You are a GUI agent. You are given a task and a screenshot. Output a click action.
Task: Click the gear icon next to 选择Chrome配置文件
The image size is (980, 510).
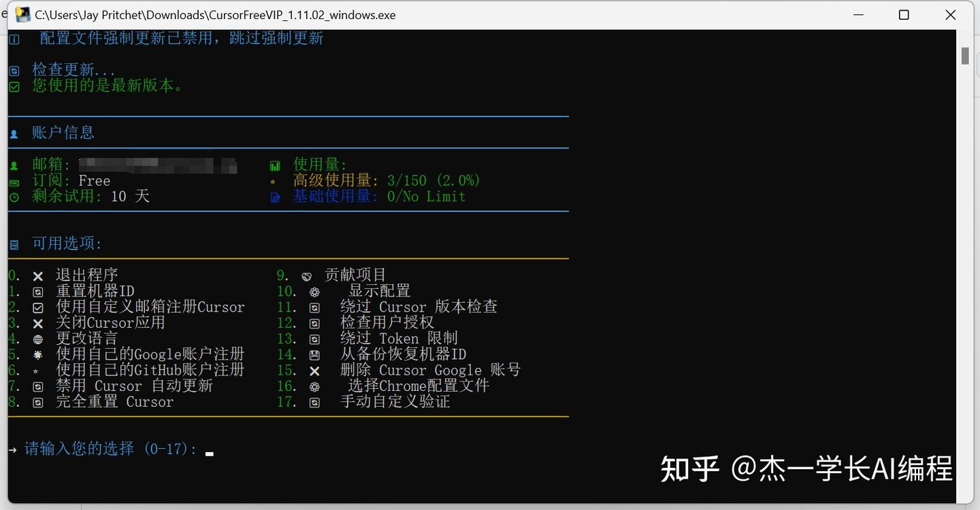tap(314, 386)
